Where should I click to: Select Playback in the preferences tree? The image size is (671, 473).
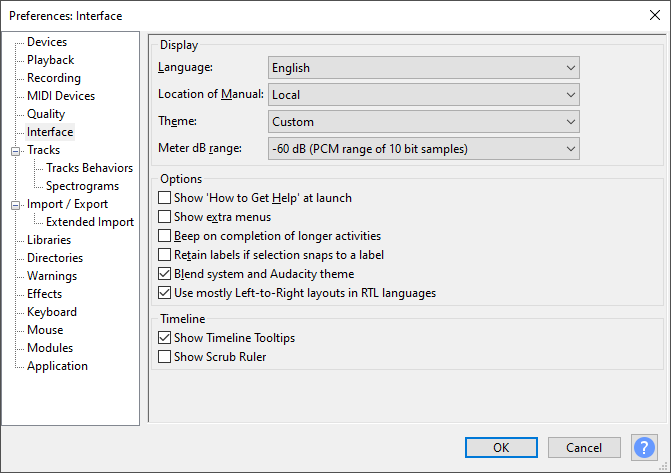coord(50,60)
